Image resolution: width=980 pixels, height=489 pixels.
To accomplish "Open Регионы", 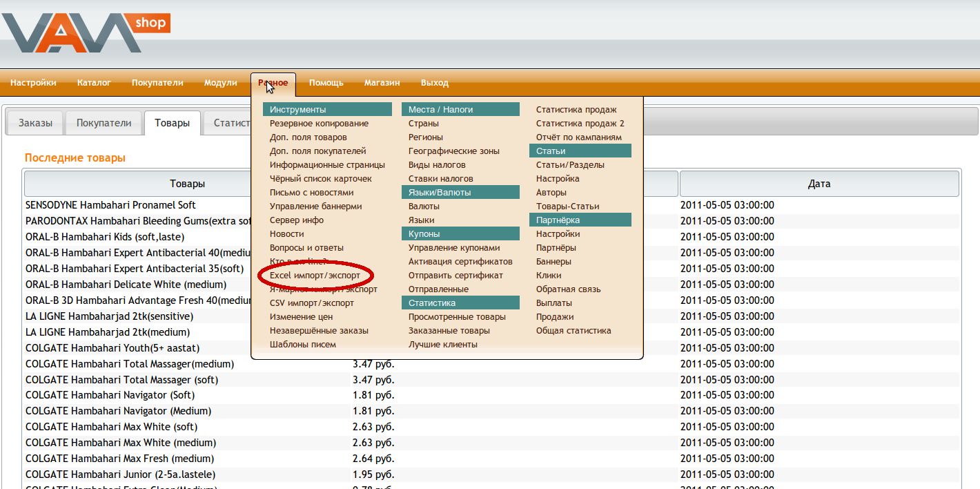I will pos(426,137).
